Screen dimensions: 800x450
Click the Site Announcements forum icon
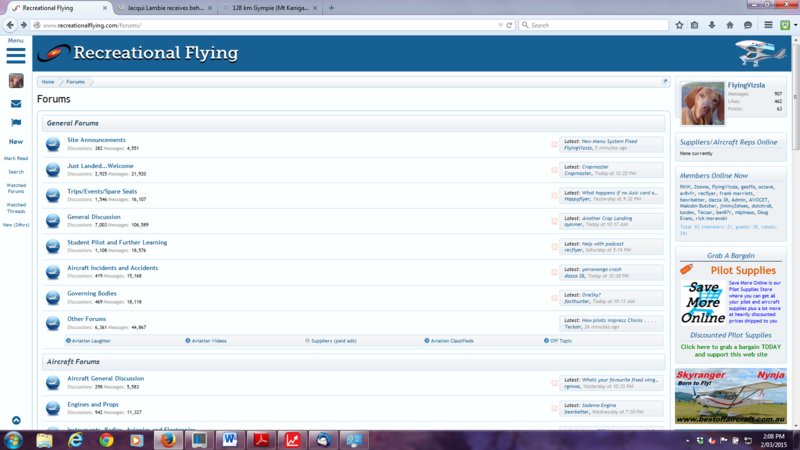point(53,144)
